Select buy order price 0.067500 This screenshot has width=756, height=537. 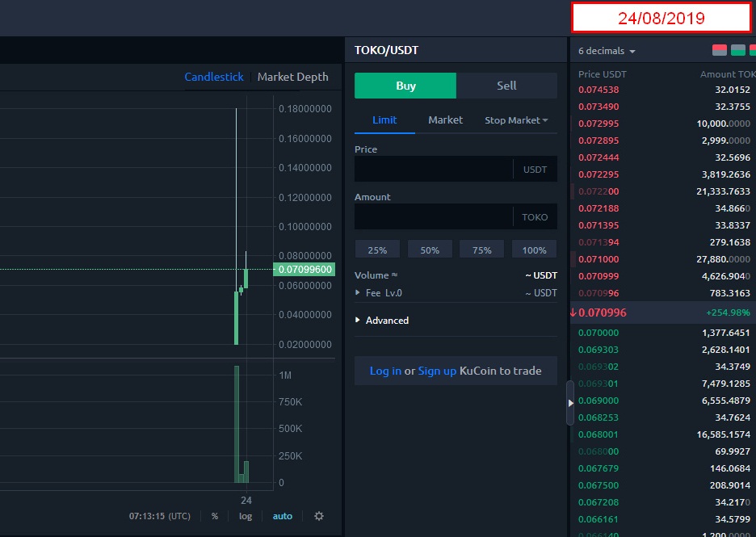pos(598,485)
